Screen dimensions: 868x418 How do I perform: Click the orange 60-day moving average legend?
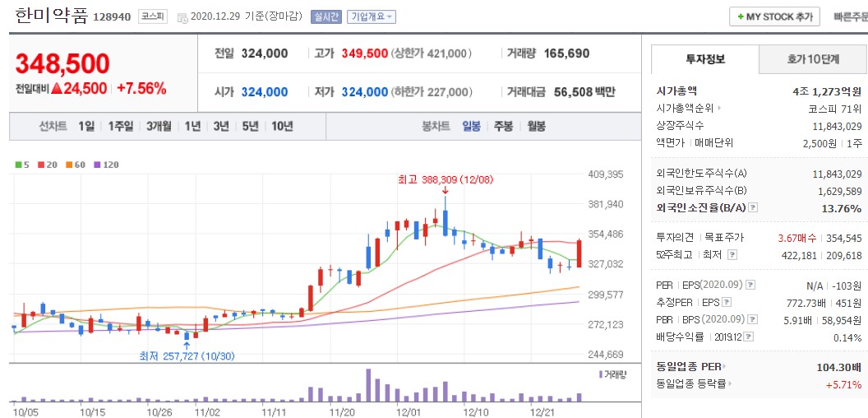coord(76,165)
